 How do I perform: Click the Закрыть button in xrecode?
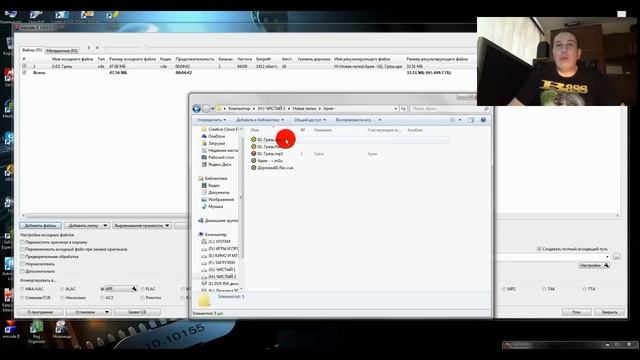tap(609, 312)
